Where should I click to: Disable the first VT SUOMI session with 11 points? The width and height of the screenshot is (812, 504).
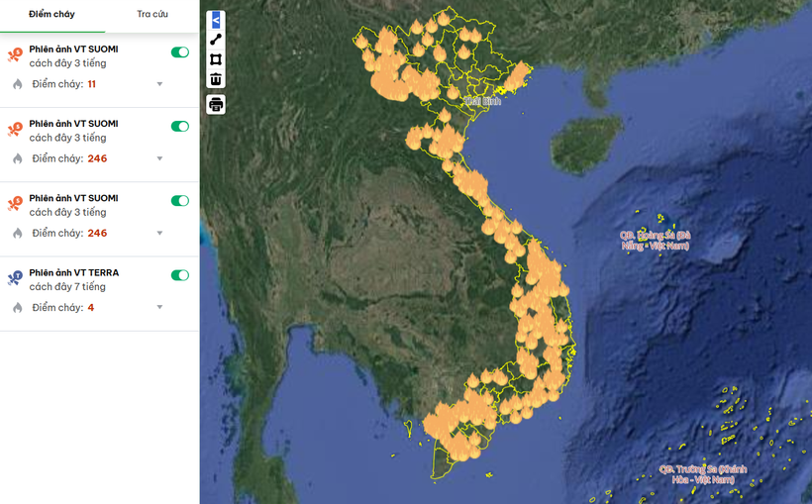point(179,51)
